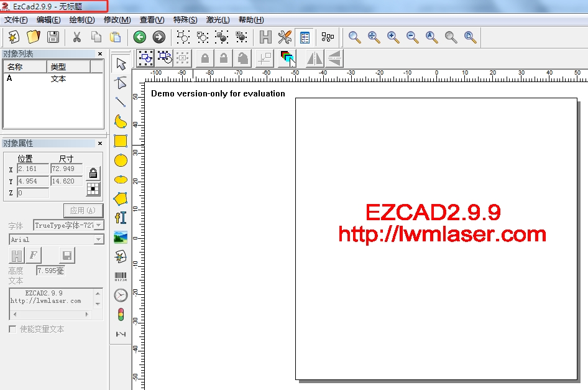
Task: Copy the selected object
Action: click(96, 37)
